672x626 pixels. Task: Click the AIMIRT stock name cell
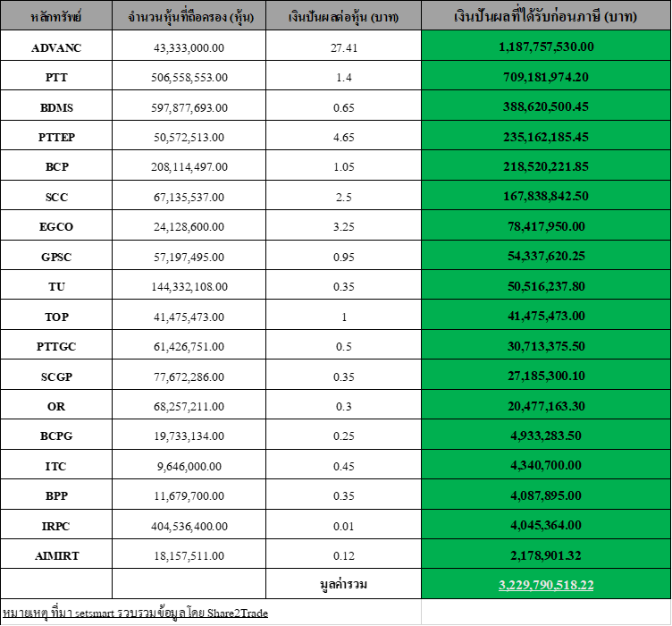click(x=55, y=555)
